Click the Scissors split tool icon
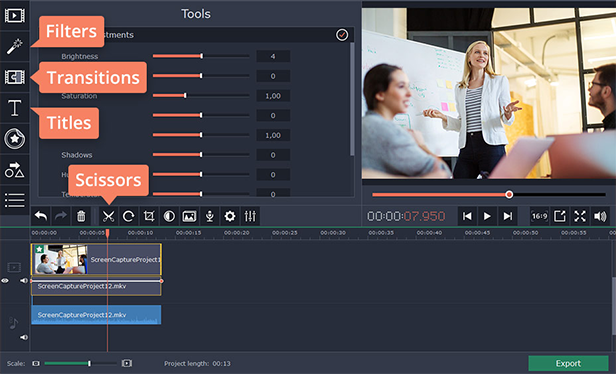The width and height of the screenshot is (616, 374). click(x=108, y=216)
